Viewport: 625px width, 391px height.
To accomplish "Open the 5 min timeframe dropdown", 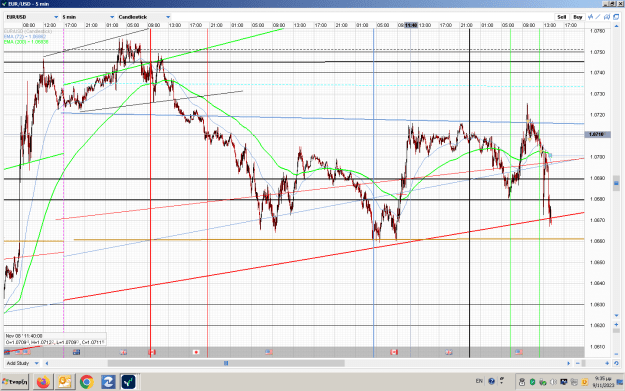I will coord(88,17).
